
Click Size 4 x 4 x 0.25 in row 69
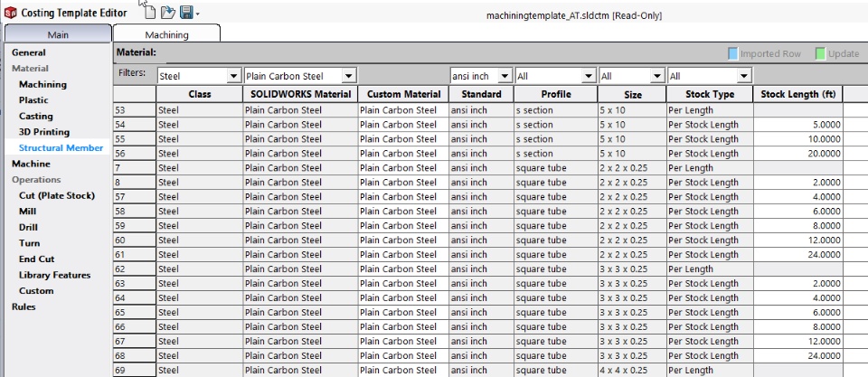(x=632, y=370)
